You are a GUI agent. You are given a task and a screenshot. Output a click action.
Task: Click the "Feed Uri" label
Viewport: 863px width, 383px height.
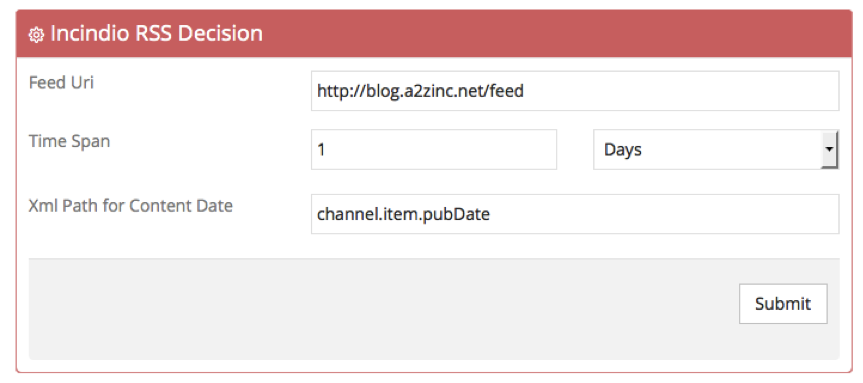[x=61, y=83]
